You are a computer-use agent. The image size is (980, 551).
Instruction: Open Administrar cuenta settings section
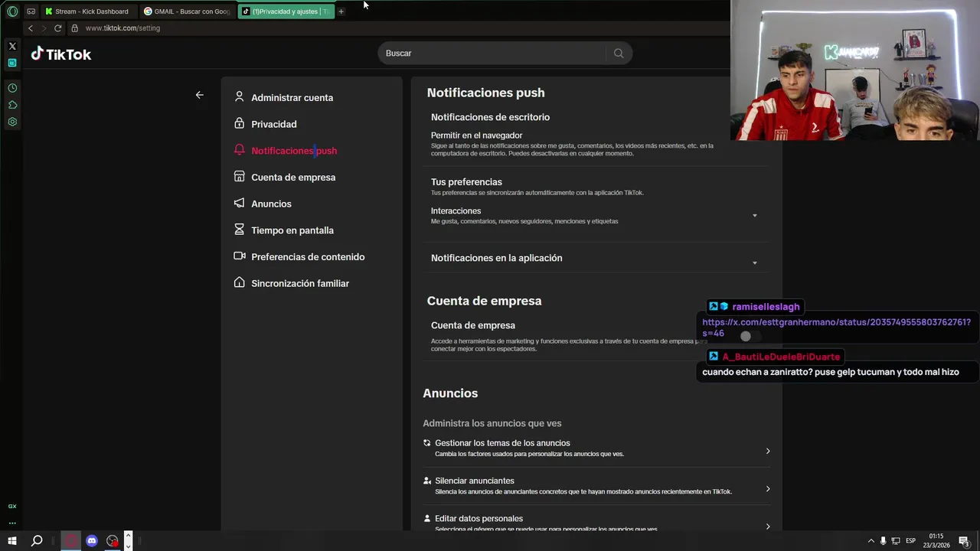click(292, 98)
